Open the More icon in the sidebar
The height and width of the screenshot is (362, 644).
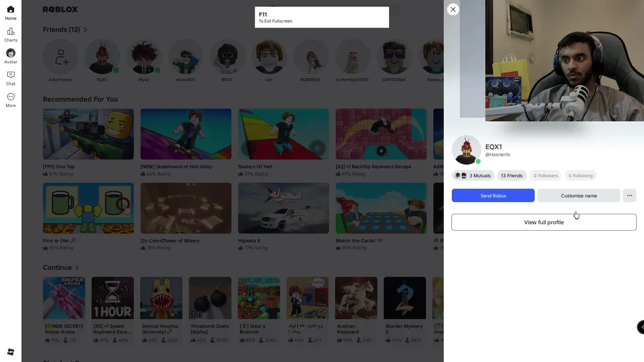[11, 97]
